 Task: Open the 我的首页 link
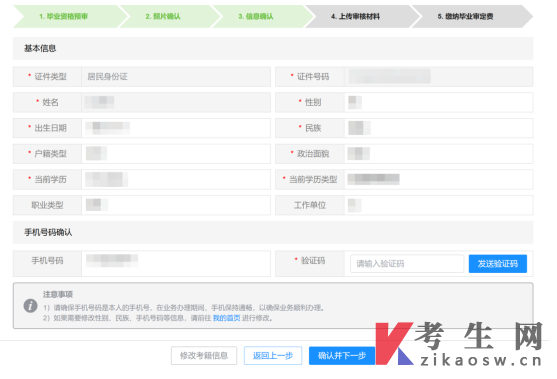pyautogui.click(x=226, y=318)
